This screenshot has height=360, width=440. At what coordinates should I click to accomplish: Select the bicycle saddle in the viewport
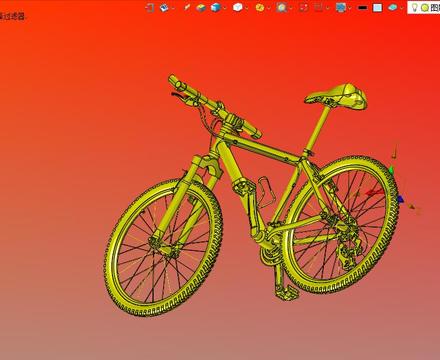coord(337,96)
